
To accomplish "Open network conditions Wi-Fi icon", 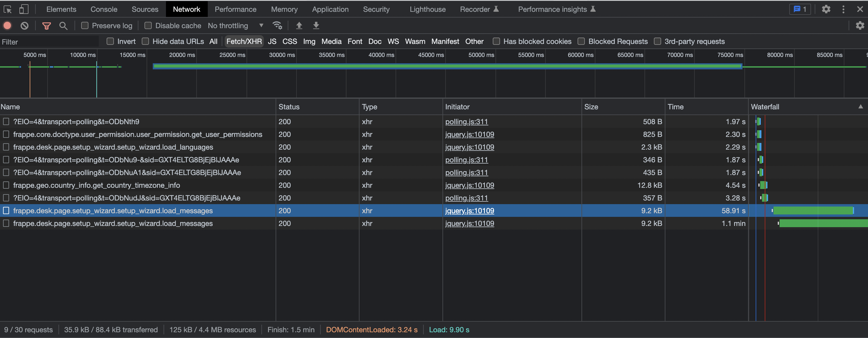I will [x=277, y=26].
